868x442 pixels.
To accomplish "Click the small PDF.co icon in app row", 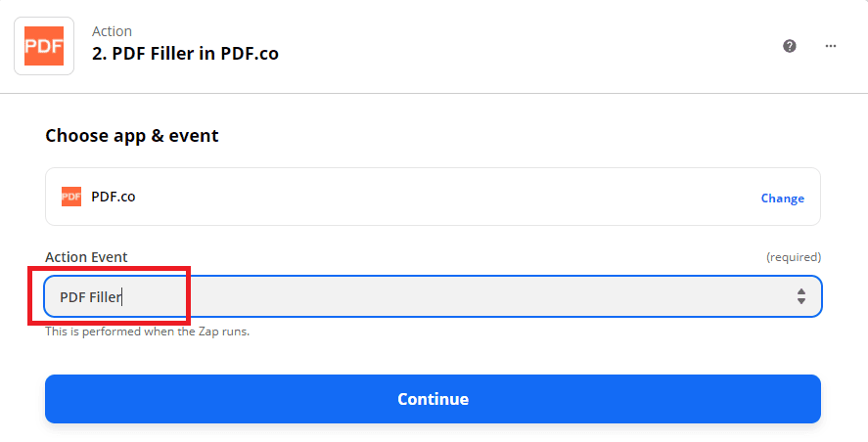I will point(71,197).
